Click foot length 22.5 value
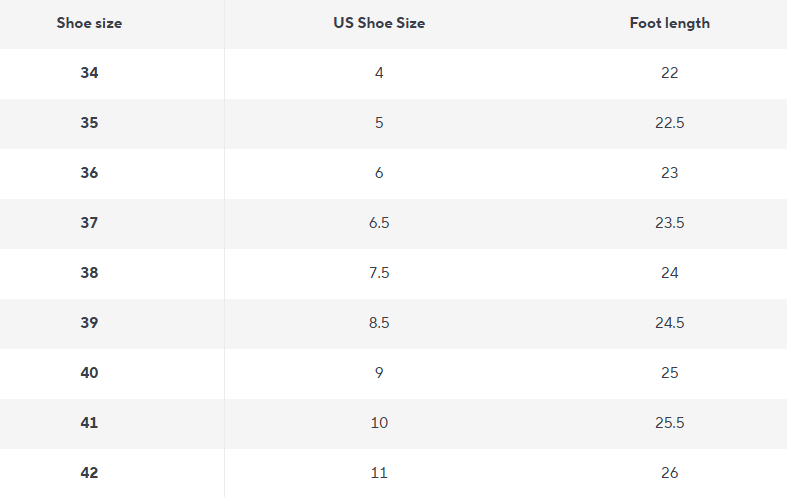 669,123
